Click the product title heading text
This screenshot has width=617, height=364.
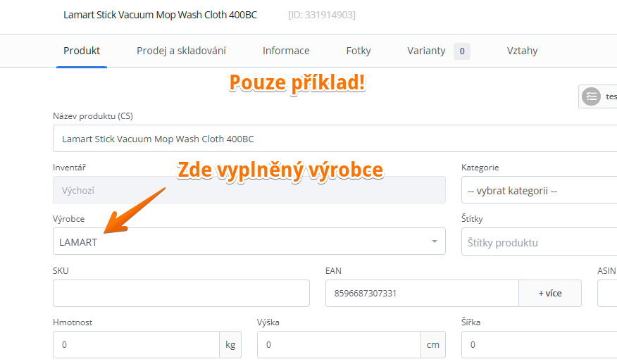[160, 15]
